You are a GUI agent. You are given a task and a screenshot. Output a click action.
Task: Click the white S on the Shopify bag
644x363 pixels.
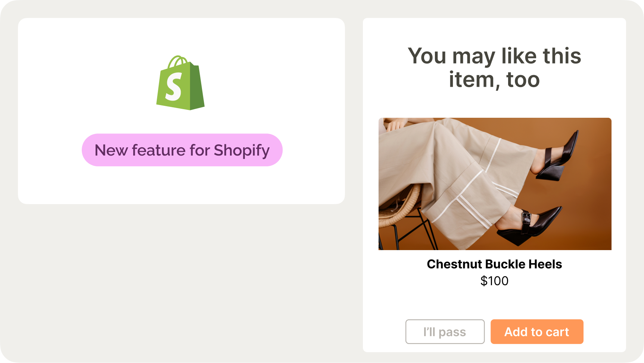(x=174, y=87)
